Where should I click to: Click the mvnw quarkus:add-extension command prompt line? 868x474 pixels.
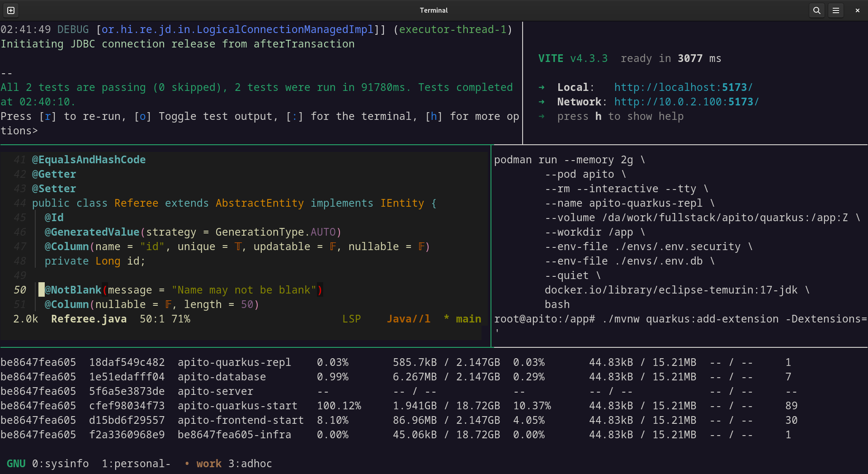680,319
